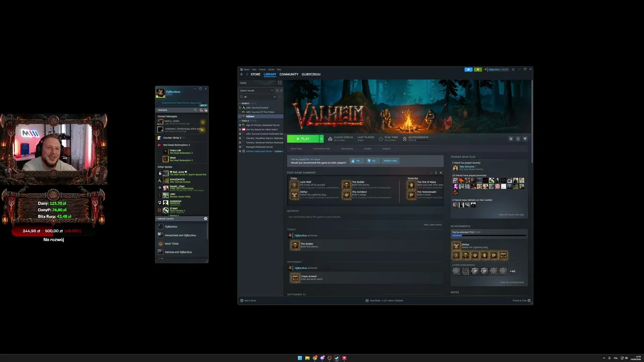Open the Steam menu
The height and width of the screenshot is (362, 644).
pyautogui.click(x=247, y=69)
